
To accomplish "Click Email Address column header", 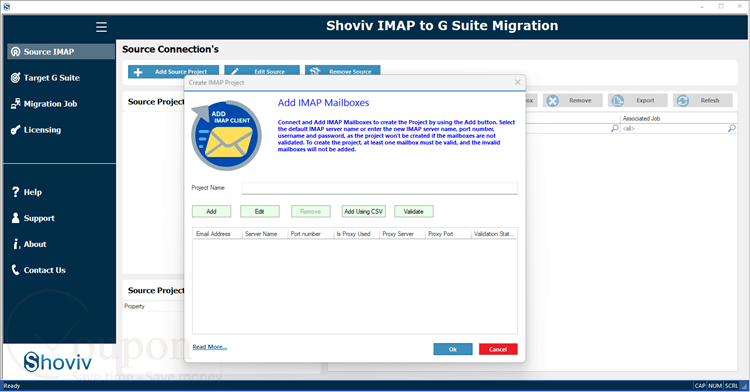I will point(217,234).
